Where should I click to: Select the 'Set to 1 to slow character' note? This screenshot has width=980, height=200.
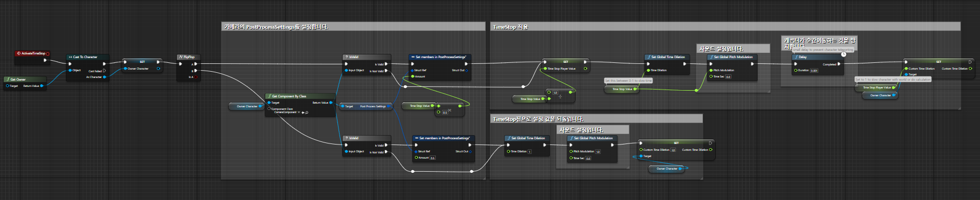(x=893, y=80)
